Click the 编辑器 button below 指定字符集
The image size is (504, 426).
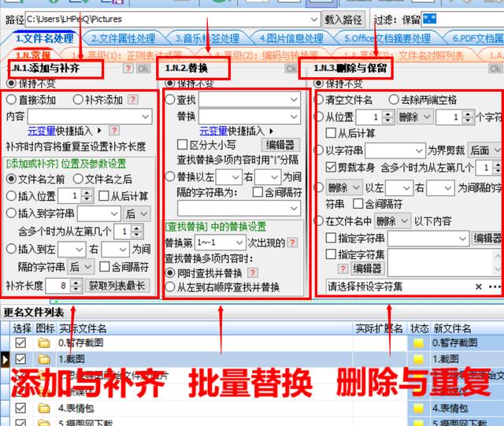pyautogui.click(x=367, y=269)
